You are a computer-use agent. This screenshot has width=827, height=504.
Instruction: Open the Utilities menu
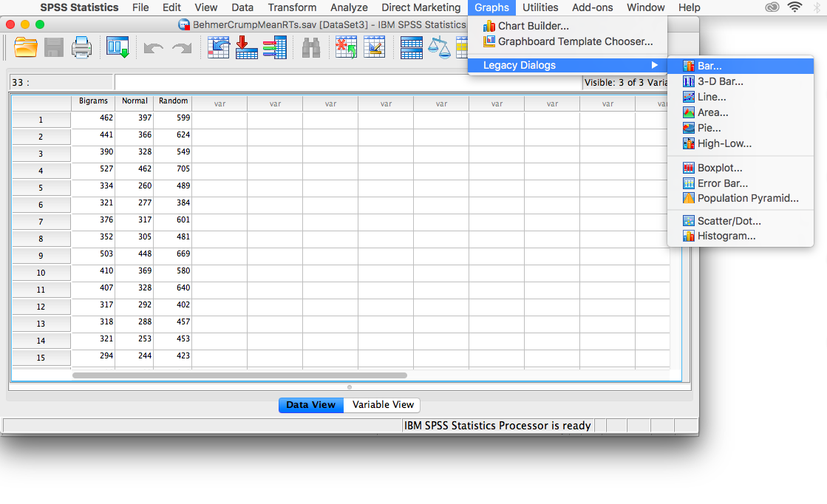540,7
